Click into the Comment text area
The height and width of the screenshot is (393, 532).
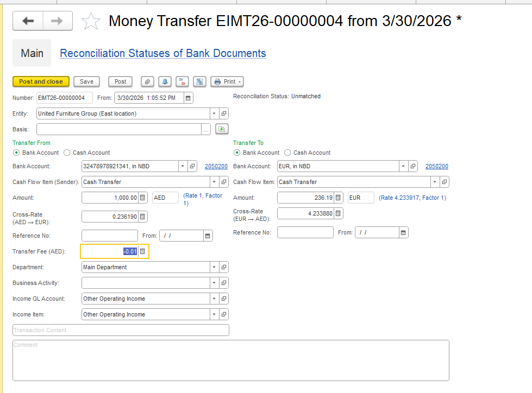coord(230,360)
